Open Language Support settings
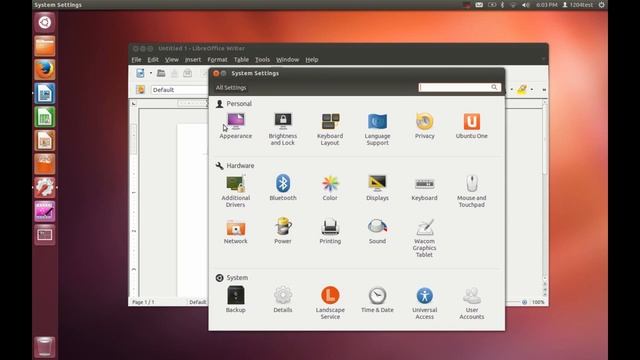The width and height of the screenshot is (640, 360). 377,129
